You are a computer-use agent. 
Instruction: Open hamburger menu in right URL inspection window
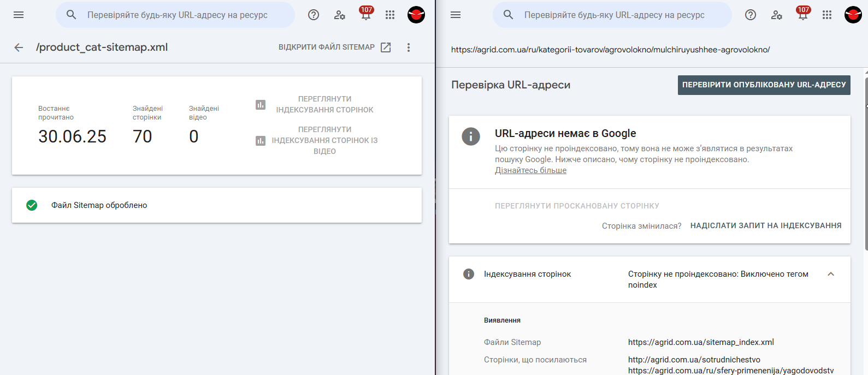click(x=456, y=15)
